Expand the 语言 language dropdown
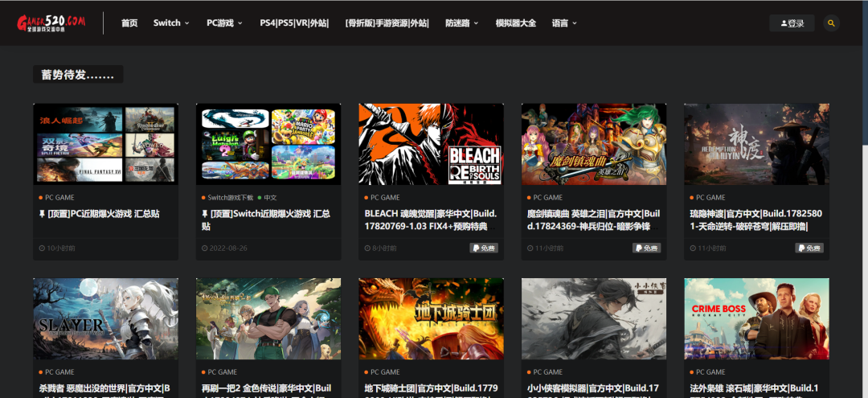868x398 pixels. (x=564, y=23)
